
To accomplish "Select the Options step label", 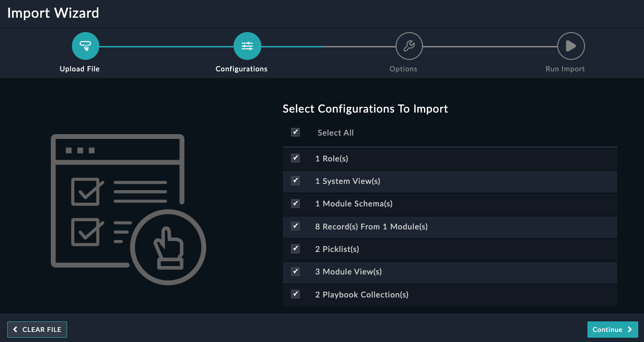I will pyautogui.click(x=403, y=69).
